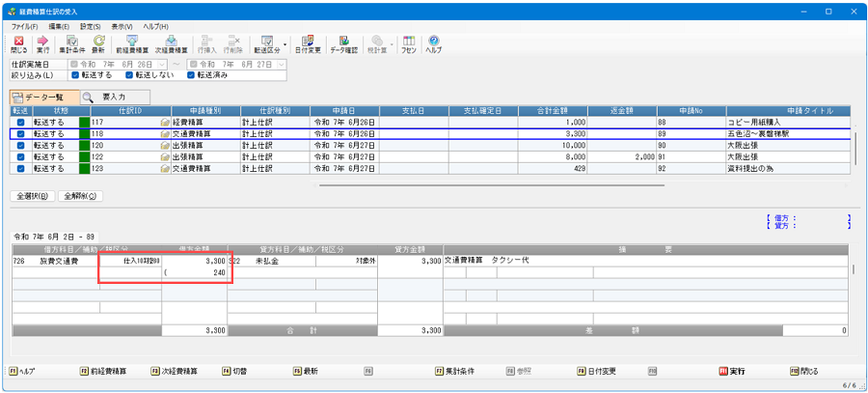Uncheck the transfer checkbox for row 117

[x=20, y=123]
